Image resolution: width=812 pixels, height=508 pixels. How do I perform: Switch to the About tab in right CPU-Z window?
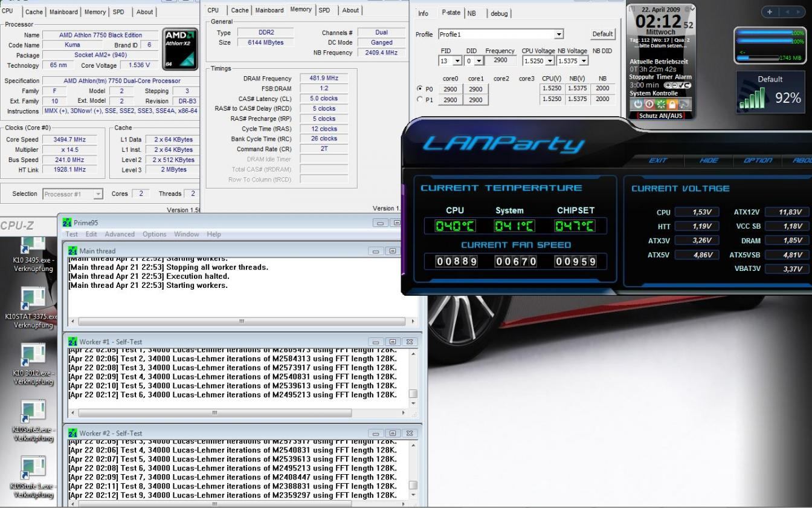[350, 10]
